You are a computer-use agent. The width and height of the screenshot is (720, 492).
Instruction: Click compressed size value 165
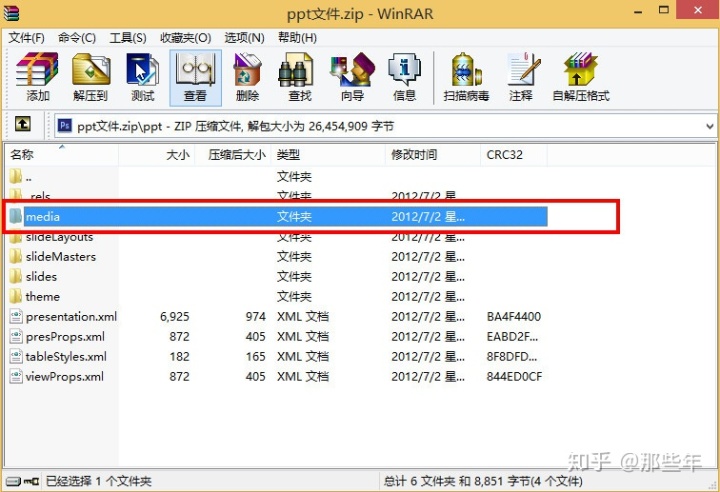point(255,356)
